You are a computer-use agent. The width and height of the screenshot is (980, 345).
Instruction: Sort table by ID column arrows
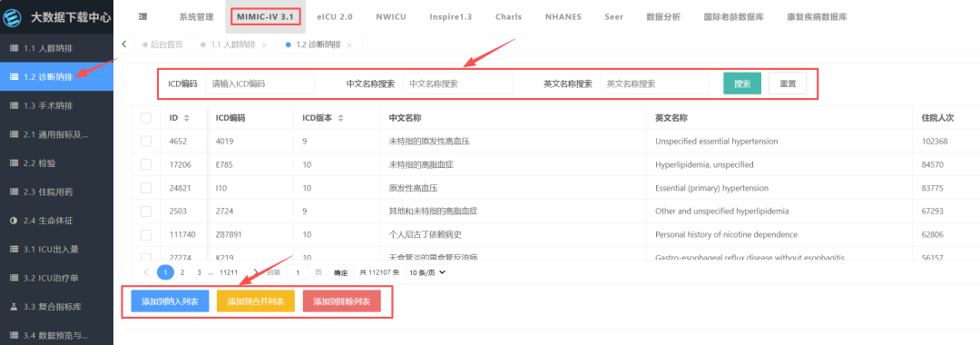186,117
